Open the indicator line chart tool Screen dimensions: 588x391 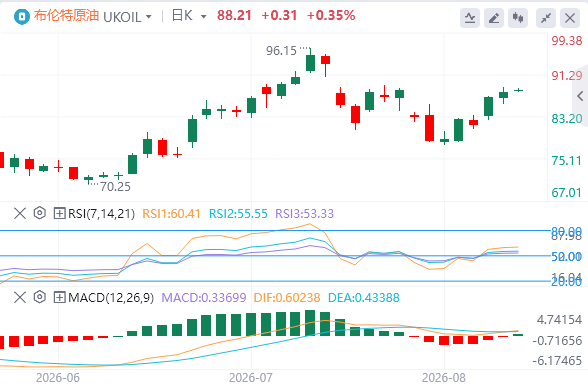coord(470,18)
